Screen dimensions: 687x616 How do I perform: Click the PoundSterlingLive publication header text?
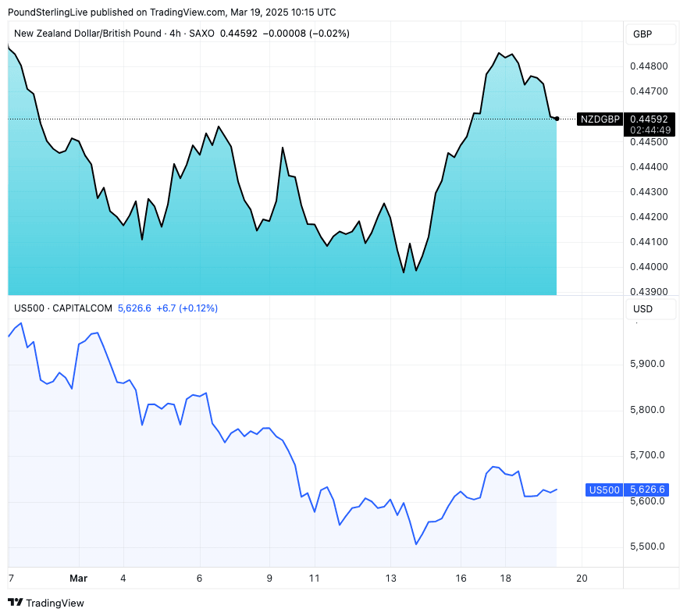coord(172,12)
